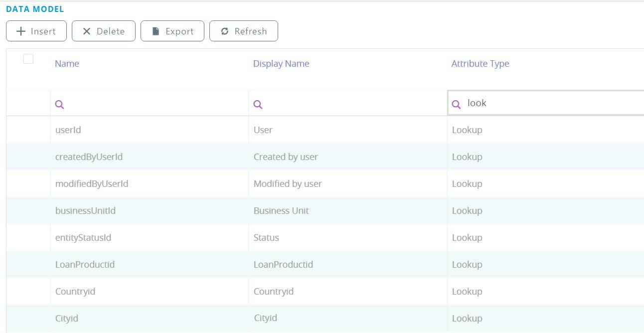Click the Attribute Type search icon
644x333 pixels.
pyautogui.click(x=456, y=104)
